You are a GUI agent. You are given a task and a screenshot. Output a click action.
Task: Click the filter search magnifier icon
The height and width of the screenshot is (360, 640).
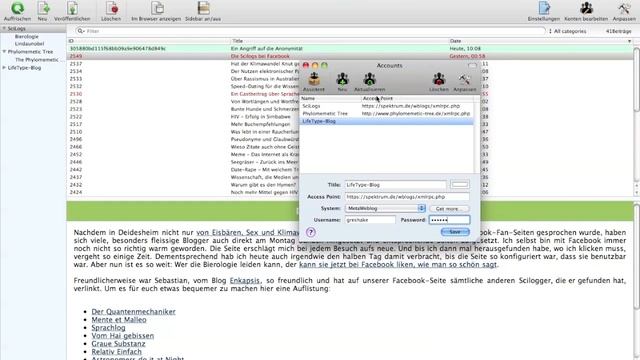click(x=80, y=31)
